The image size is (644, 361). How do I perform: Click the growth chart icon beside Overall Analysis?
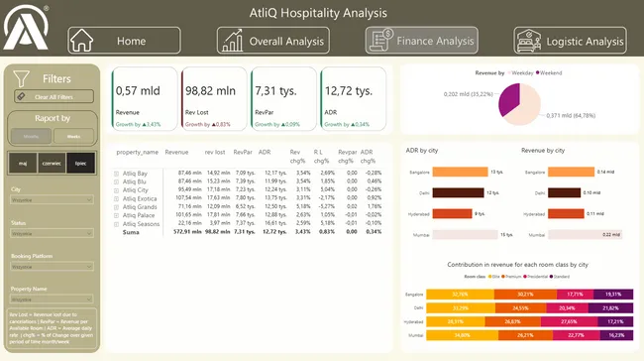232,41
